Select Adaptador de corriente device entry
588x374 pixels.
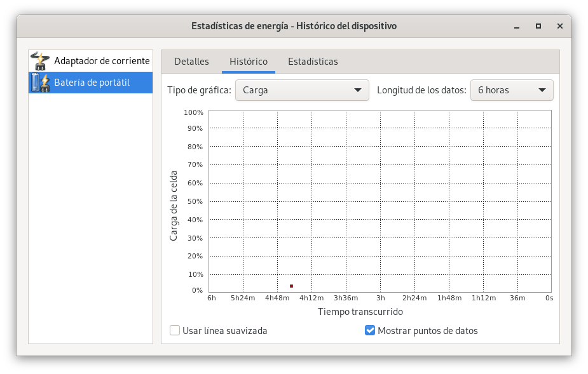[102, 61]
